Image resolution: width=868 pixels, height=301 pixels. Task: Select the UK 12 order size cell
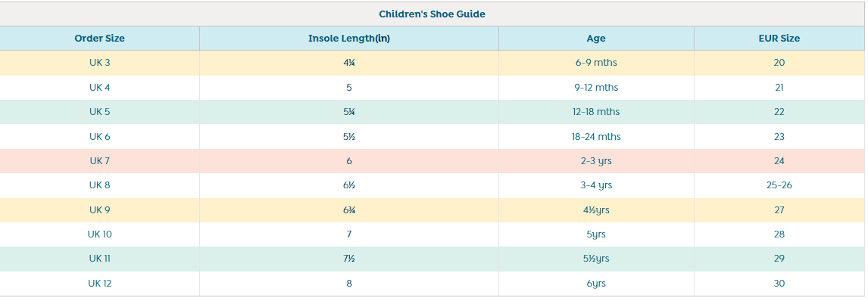click(x=100, y=284)
